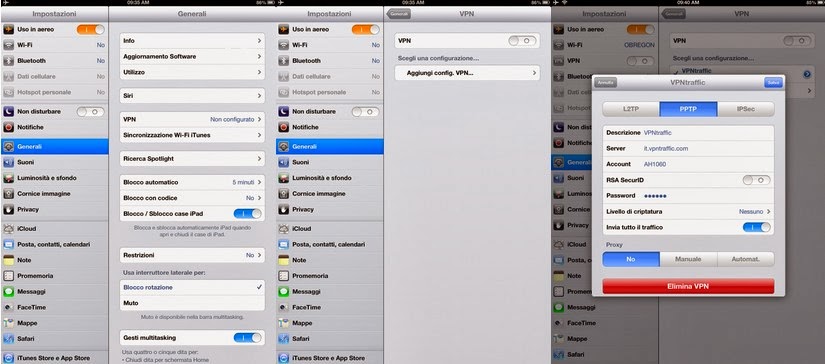Viewport: 825px width, 364px height.
Task: Open Wi-Fi icon in the Generali settings screenshot
Action: point(8,45)
